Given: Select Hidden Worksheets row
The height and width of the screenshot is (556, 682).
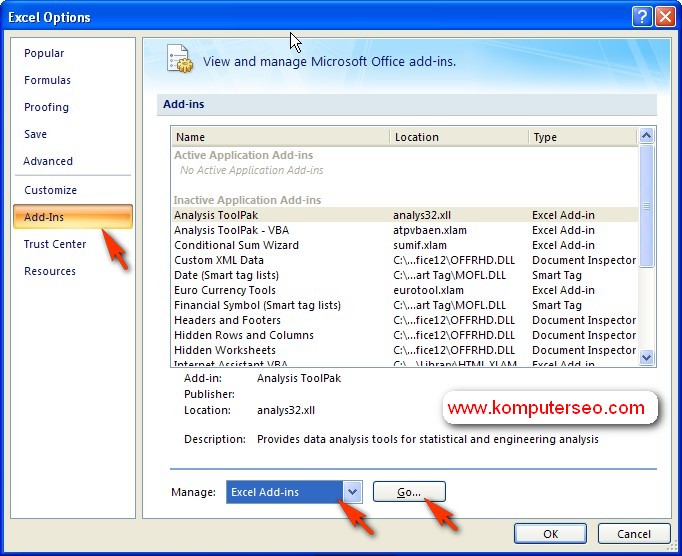Looking at the screenshot, I should [405, 350].
